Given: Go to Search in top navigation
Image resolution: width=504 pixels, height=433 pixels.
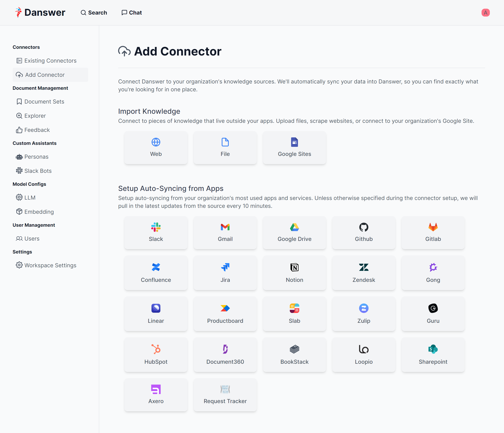Looking at the screenshot, I should tap(94, 13).
